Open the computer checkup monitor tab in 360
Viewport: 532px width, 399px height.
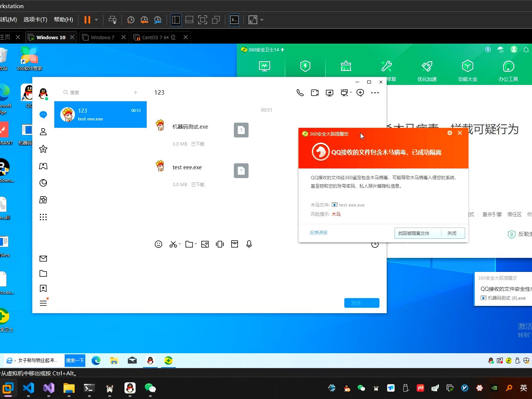tap(265, 66)
